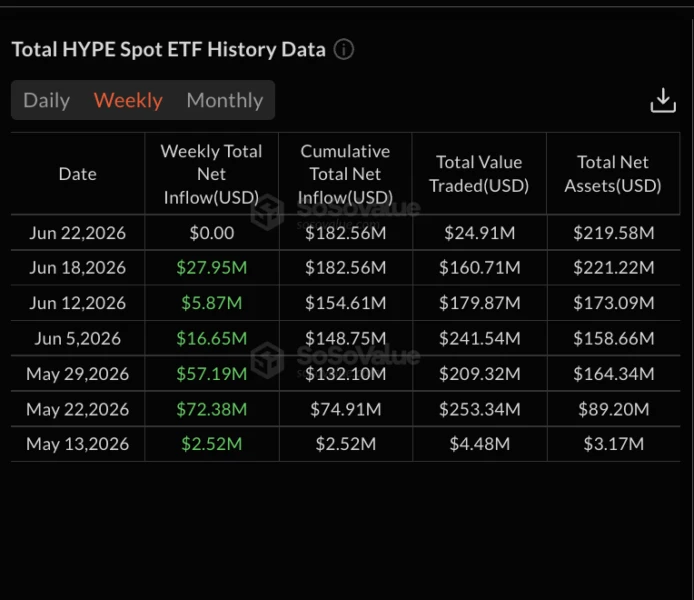This screenshot has height=600, width=694.
Task: Click the $132.10M cumulative inflow value
Action: pyautogui.click(x=345, y=374)
